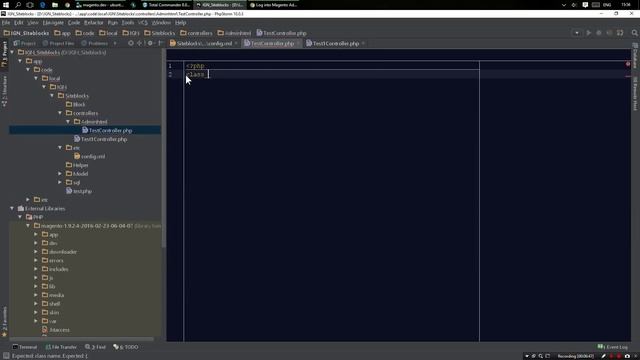Collapse the code folder in tree
Image resolution: width=640 pixels, height=360 pixels.
point(28,70)
